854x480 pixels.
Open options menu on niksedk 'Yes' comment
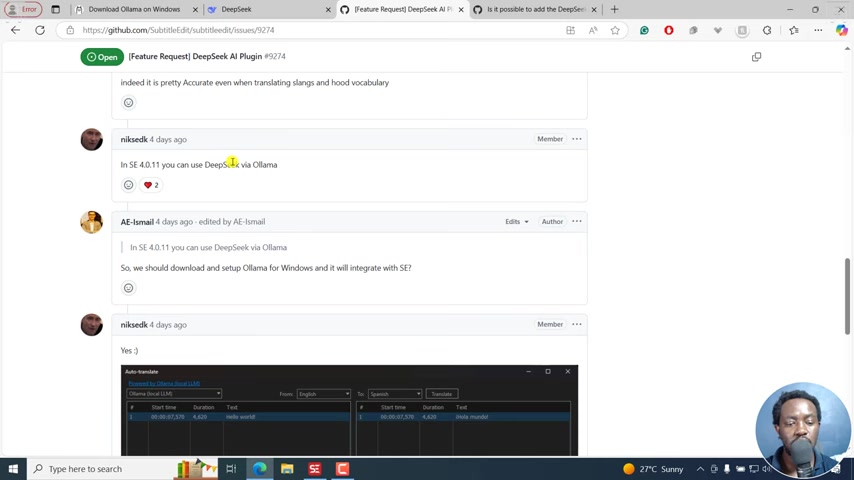pos(577,324)
